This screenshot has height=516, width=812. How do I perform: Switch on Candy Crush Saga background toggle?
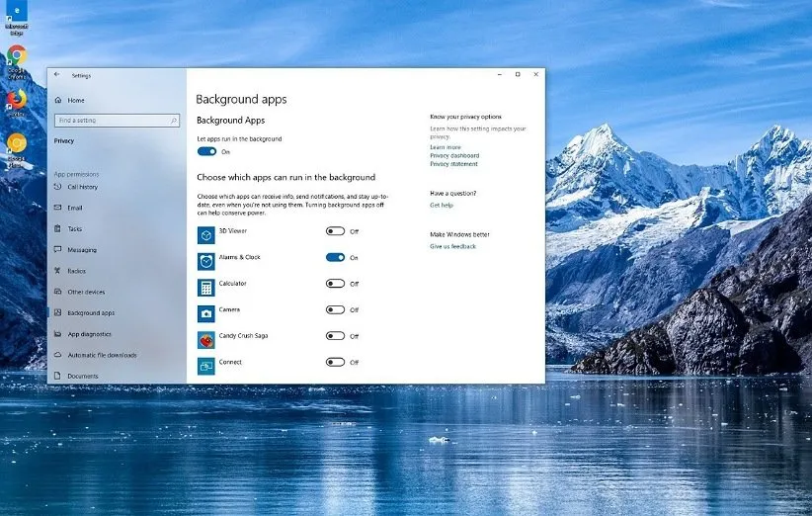(335, 336)
